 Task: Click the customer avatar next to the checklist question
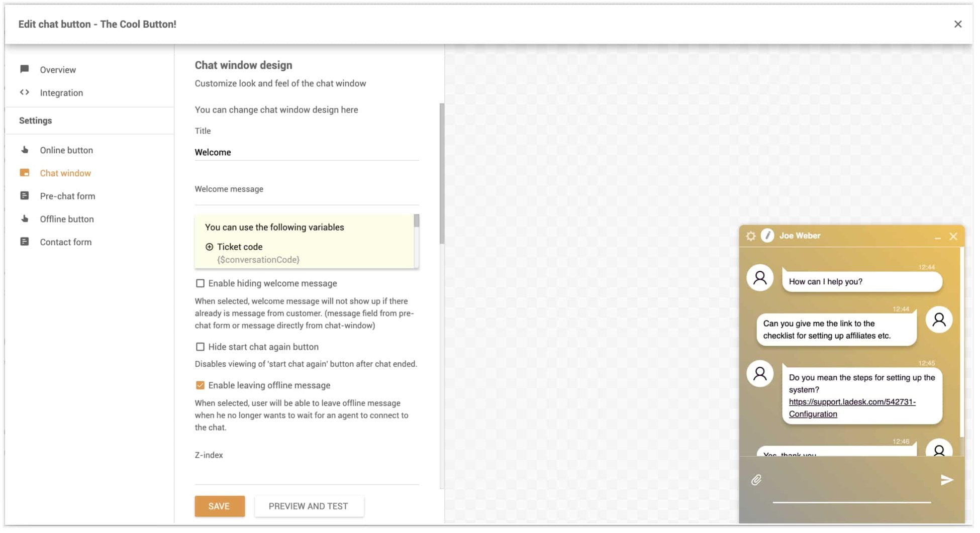[939, 319]
